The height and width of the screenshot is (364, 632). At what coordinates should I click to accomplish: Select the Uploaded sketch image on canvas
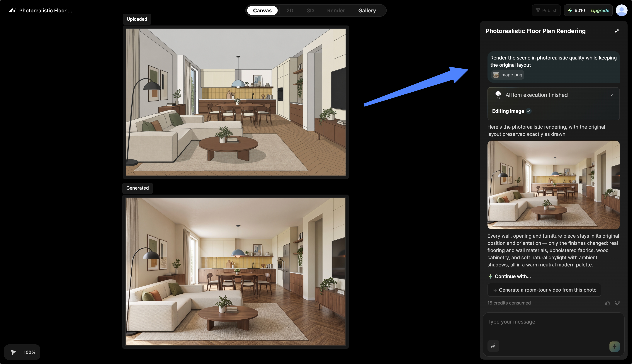click(236, 102)
